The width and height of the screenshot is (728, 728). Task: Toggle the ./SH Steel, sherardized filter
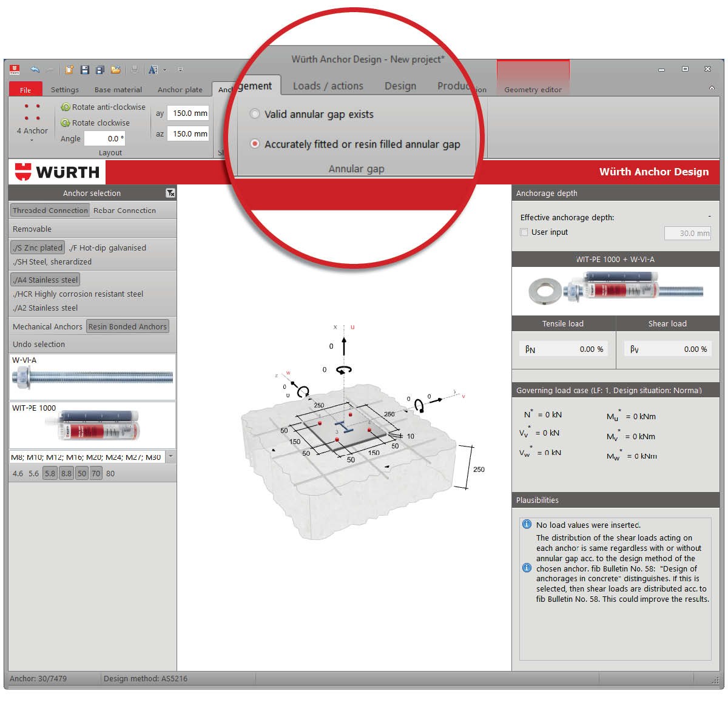(x=52, y=262)
